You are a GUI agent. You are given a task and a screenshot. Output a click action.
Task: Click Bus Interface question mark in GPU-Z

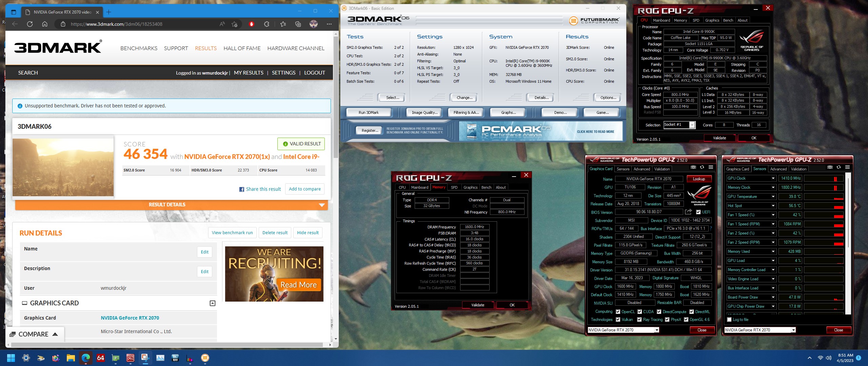[x=711, y=228]
